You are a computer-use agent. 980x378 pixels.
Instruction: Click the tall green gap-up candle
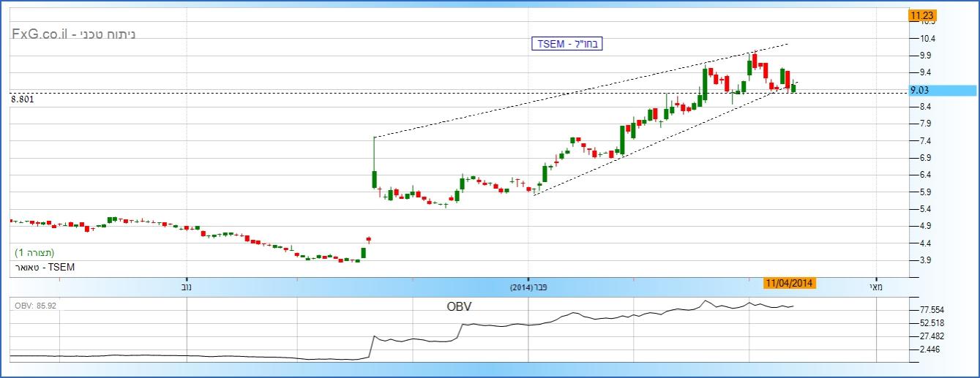click(374, 179)
